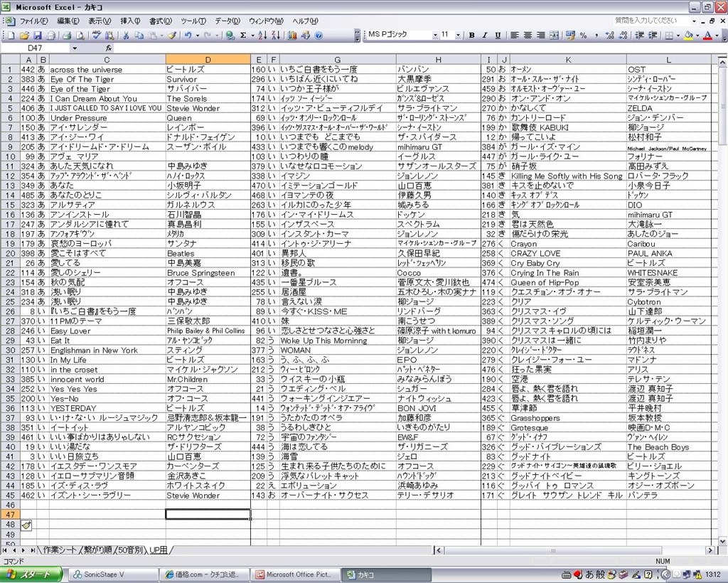Open the データ(D) menu

click(227, 21)
